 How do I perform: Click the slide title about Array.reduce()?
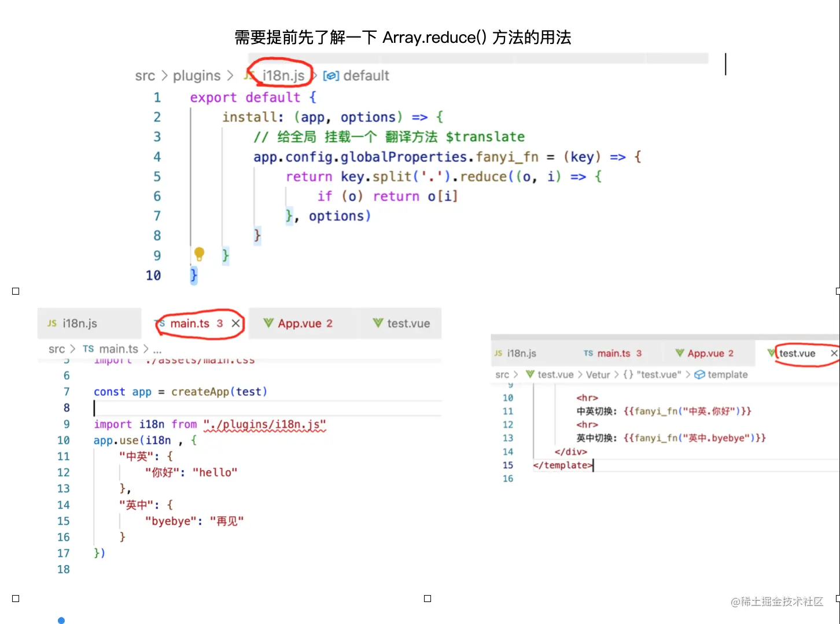pos(403,38)
